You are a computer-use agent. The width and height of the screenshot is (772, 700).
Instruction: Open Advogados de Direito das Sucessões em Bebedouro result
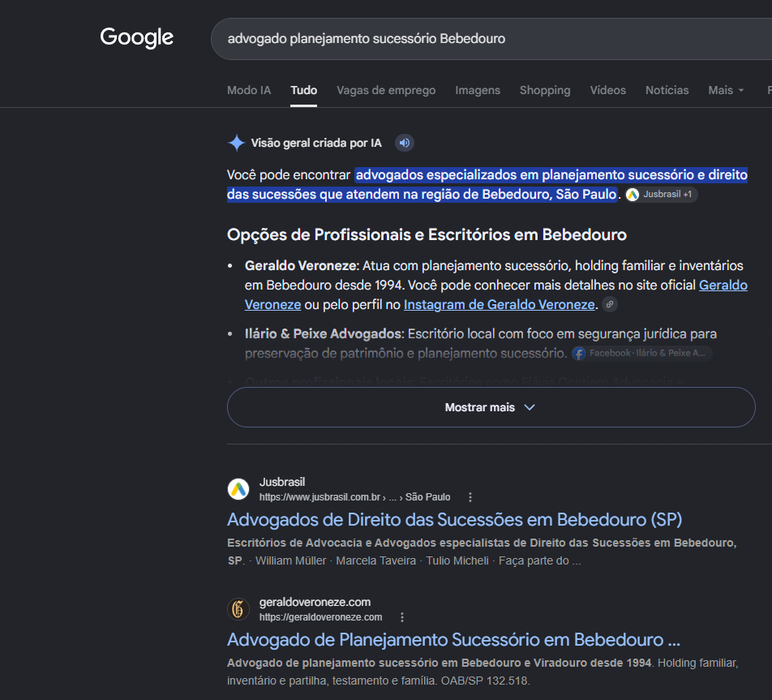[x=454, y=520]
